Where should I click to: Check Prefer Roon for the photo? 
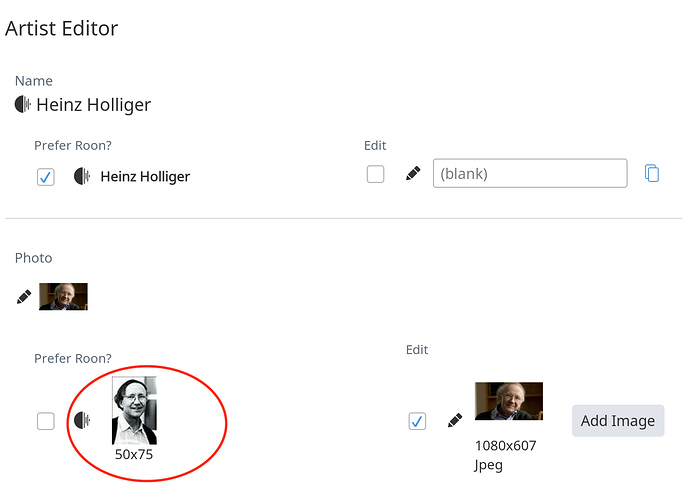click(x=46, y=421)
